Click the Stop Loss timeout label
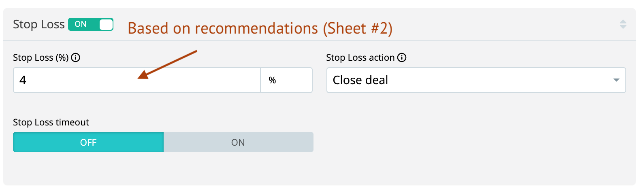Image resolution: width=644 pixels, height=191 pixels. coord(51,122)
